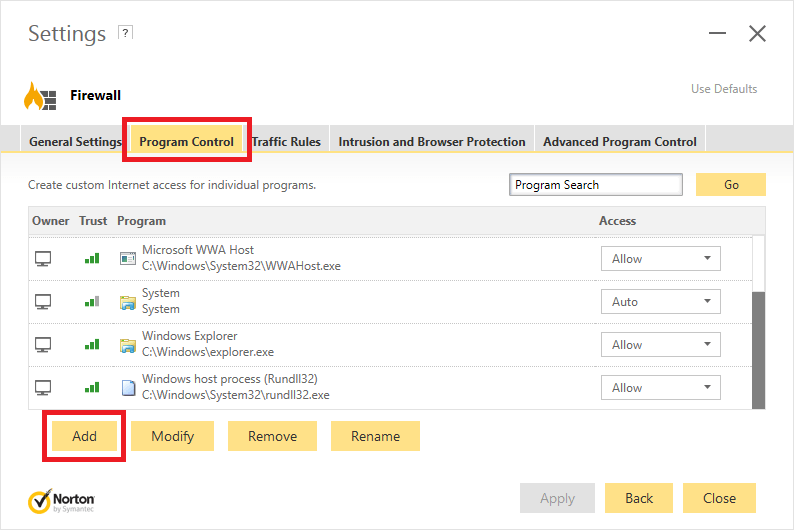Expand Access dropdown for Windows Explorer

[660, 345]
